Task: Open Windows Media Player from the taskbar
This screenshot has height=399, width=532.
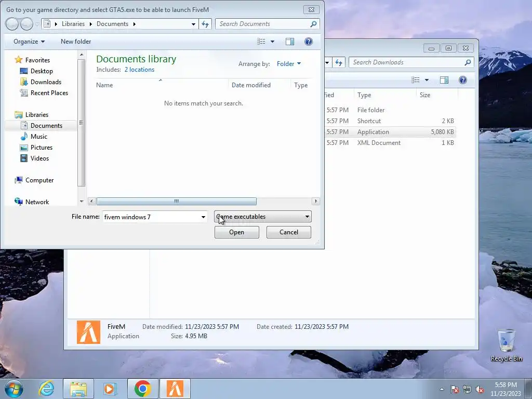Action: [x=110, y=389]
